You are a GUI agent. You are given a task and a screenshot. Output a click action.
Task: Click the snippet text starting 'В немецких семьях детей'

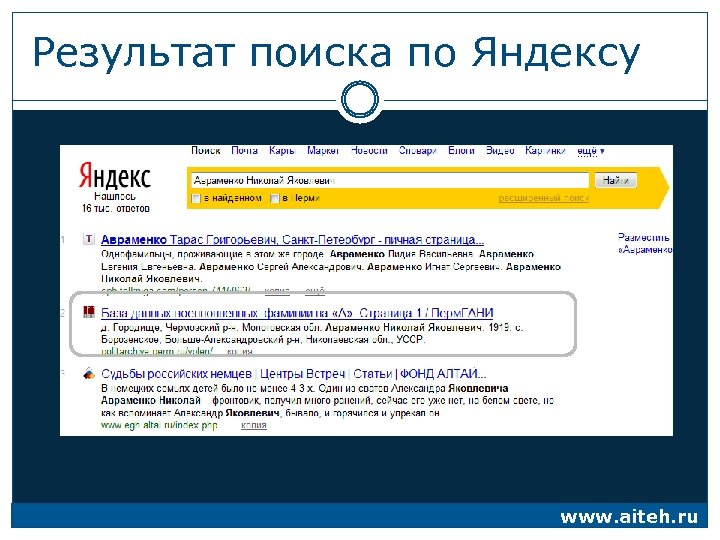[327, 401]
